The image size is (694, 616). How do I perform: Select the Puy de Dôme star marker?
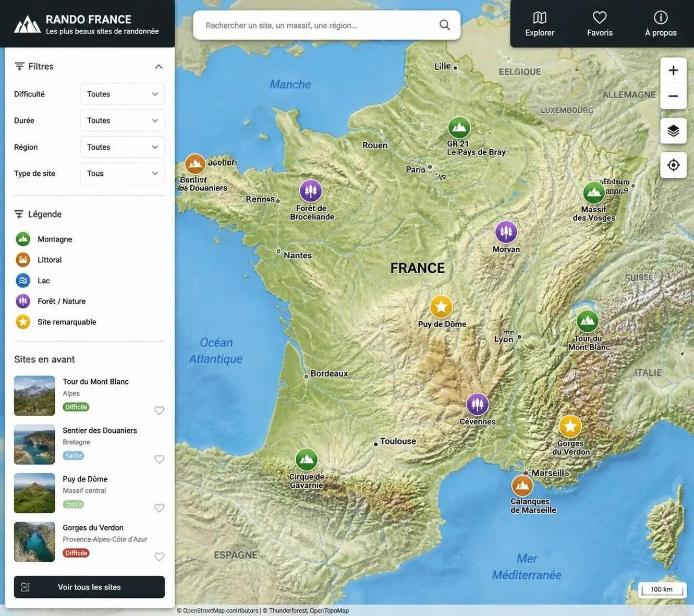click(441, 307)
